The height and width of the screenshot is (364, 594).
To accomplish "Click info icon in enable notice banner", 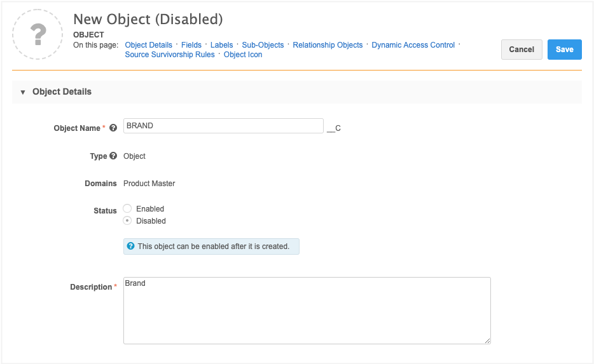I will tap(131, 246).
